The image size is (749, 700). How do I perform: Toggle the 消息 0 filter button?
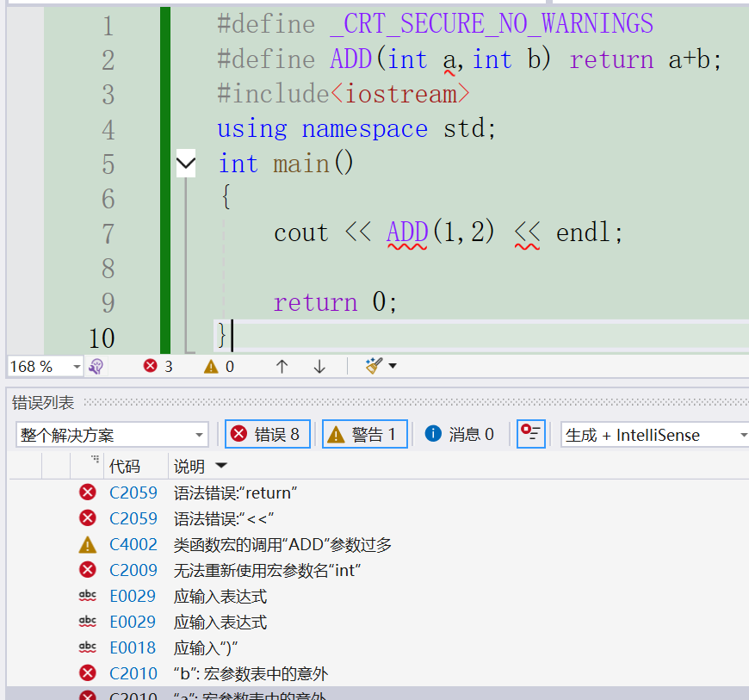click(x=459, y=434)
